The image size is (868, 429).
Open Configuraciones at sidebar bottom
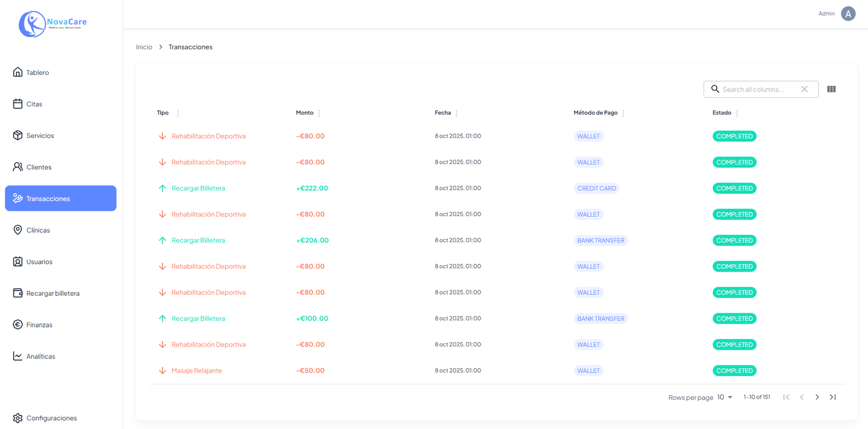pos(52,418)
